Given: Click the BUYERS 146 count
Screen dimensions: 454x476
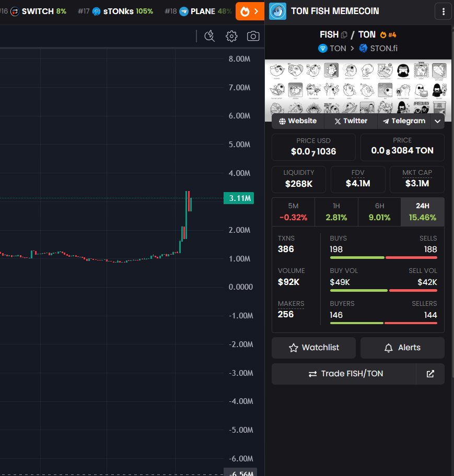Looking at the screenshot, I should point(336,315).
